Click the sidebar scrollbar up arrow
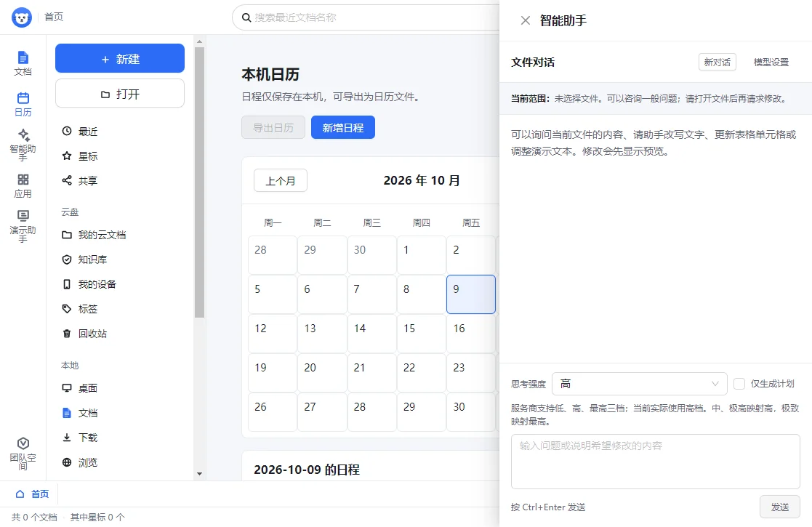Viewport: 812px width, 527px height. (x=199, y=41)
